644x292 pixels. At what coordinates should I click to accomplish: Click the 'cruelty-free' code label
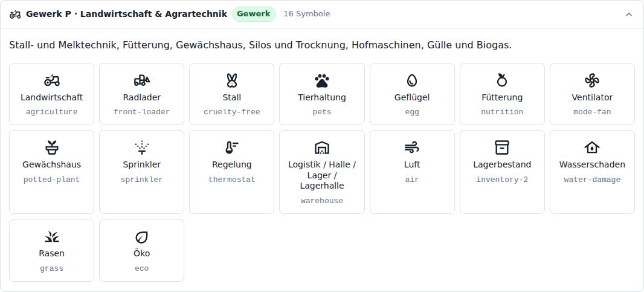[231, 112]
